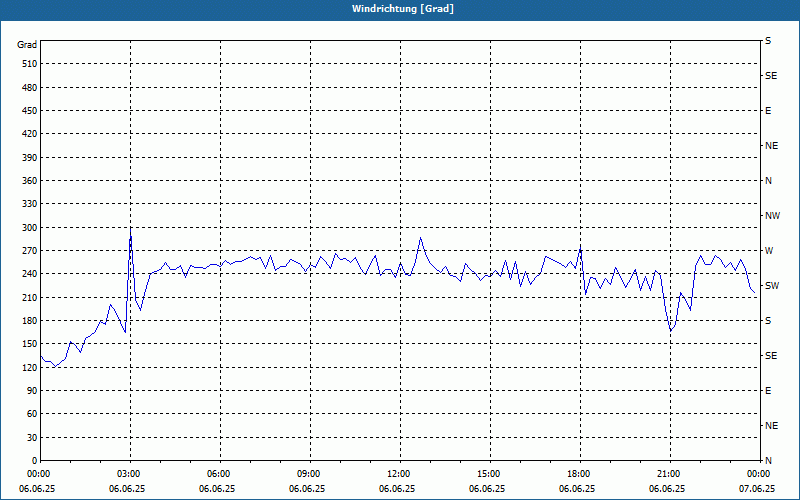Click the 30 degree axis label
The image size is (800, 500).
pos(32,437)
